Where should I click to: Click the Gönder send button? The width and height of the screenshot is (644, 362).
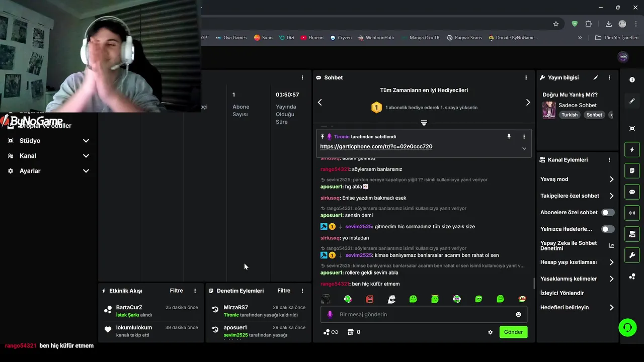(513, 332)
